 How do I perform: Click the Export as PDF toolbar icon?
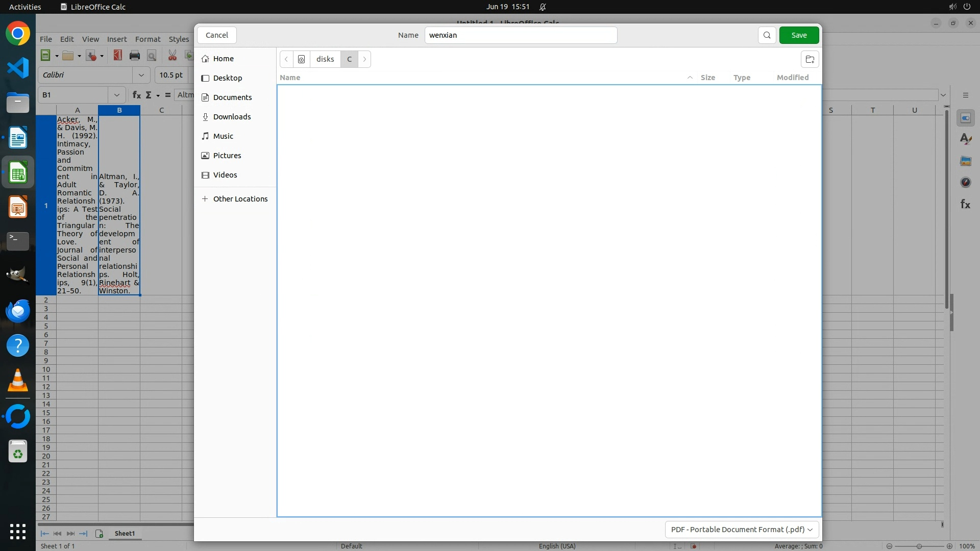point(118,56)
